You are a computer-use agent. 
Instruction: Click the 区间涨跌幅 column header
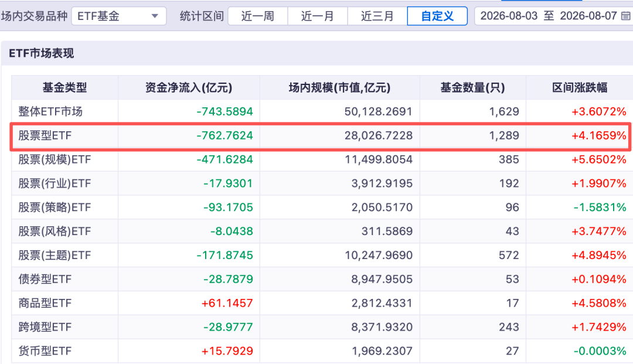point(580,87)
